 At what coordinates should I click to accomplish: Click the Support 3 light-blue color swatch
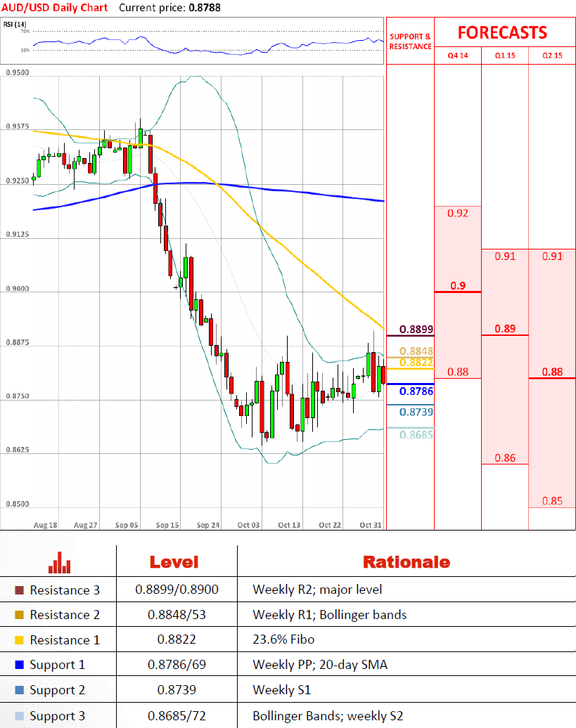[x=19, y=715]
